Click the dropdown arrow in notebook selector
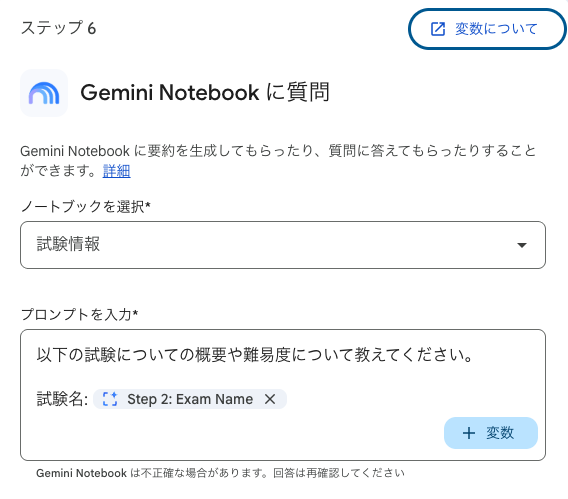Viewport: 568px width, 499px height. pyautogui.click(x=522, y=245)
